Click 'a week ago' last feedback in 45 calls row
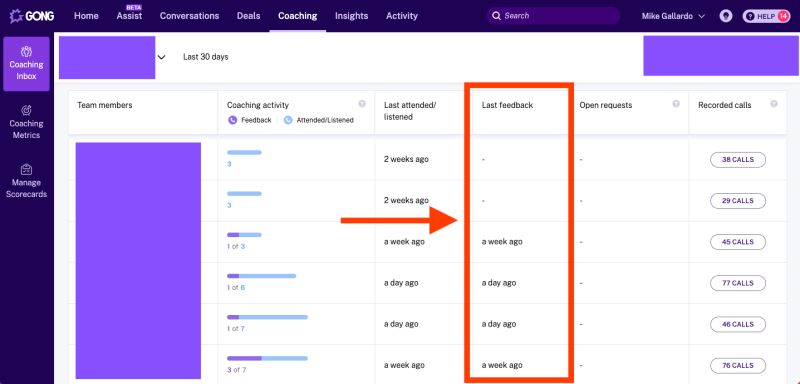Image resolution: width=800 pixels, height=384 pixels. tap(502, 242)
